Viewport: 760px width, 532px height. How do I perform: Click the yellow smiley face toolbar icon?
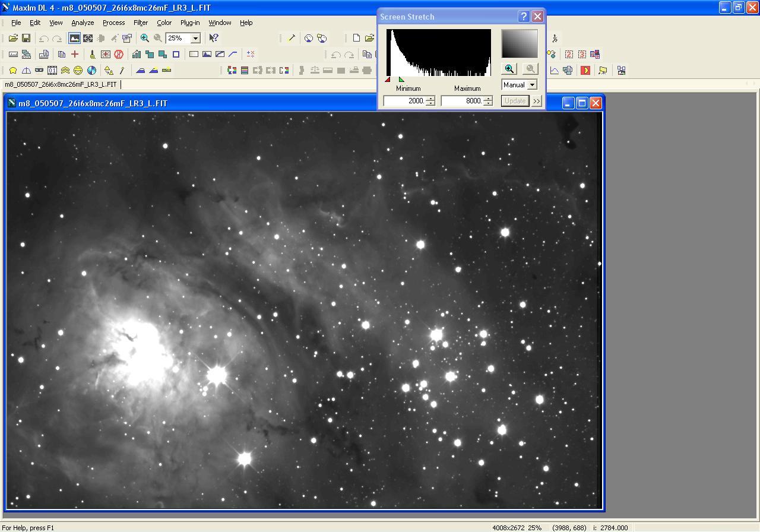(78, 70)
